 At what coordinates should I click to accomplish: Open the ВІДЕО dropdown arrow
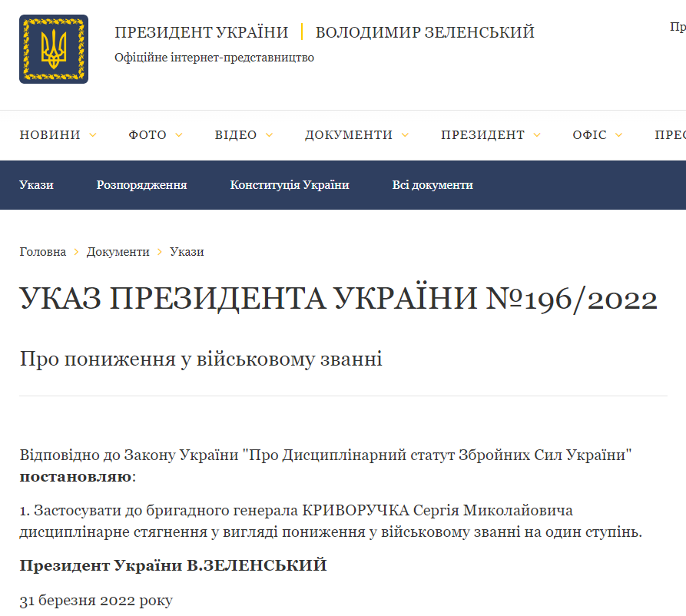pyautogui.click(x=269, y=134)
